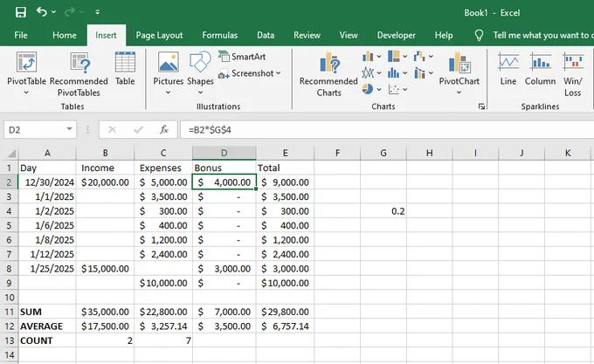
Task: Select the $29,800.00 total sum cell
Action: pyautogui.click(x=286, y=312)
